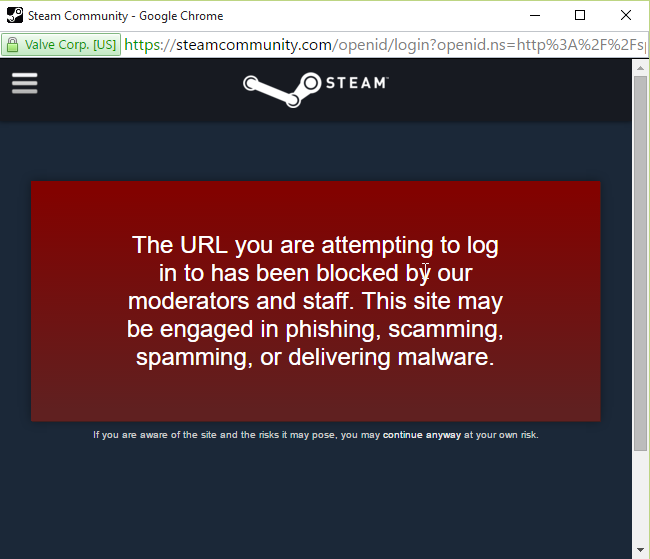Maximize the Chrome window
Viewport: 650px width, 559px height.
[580, 15]
